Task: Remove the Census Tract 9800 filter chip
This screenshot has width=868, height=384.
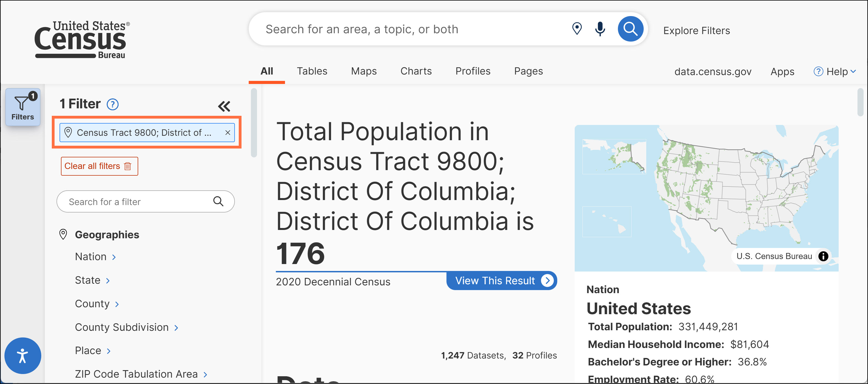Action: (x=228, y=132)
